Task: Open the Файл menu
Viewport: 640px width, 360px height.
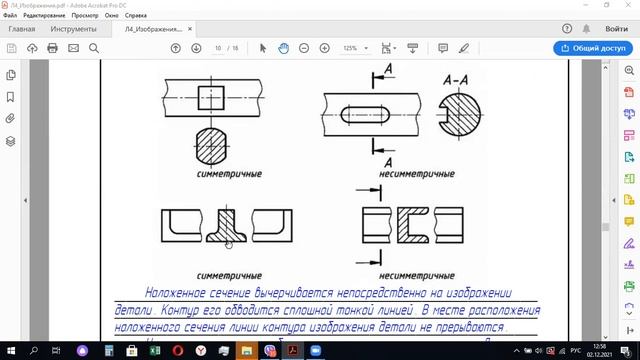Action: point(10,16)
